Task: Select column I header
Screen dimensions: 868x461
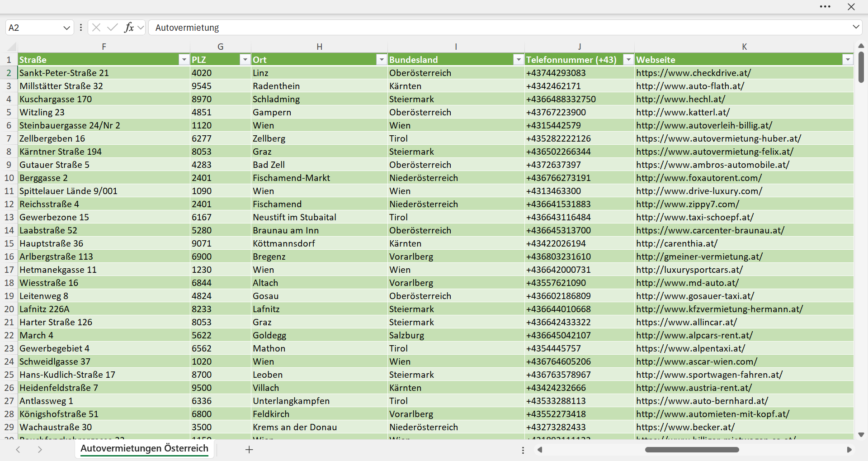Action: tap(456, 47)
